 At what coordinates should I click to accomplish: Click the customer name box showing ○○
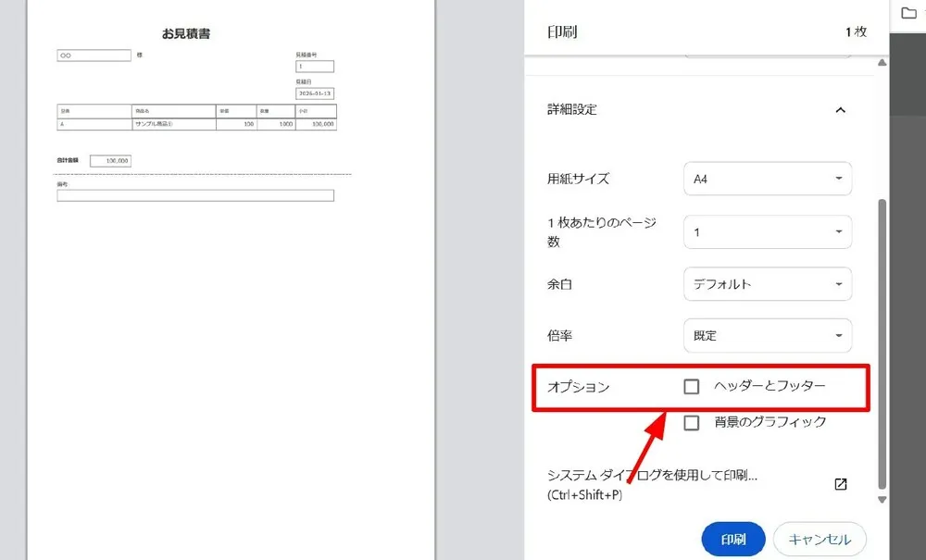94,56
